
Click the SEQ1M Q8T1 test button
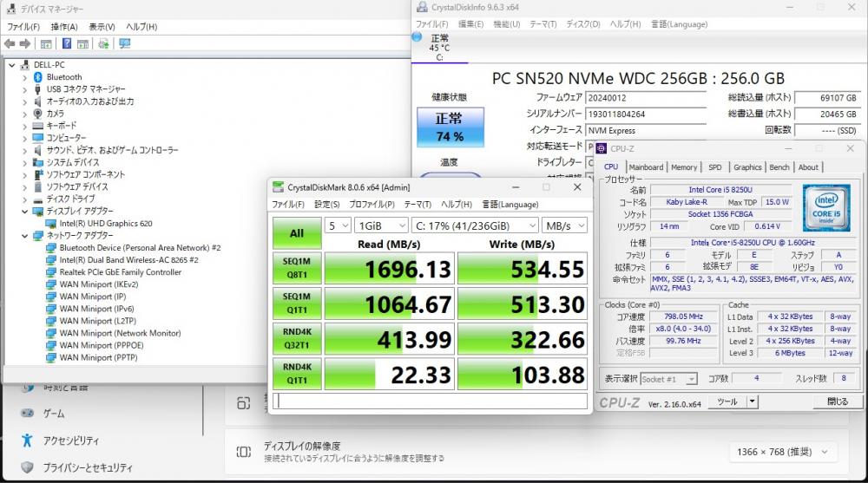tap(296, 267)
